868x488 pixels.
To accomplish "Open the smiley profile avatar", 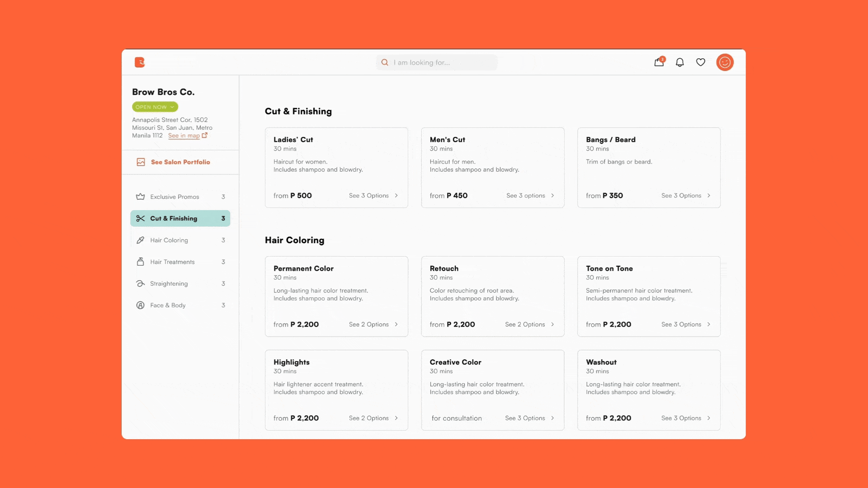I will pyautogui.click(x=725, y=62).
